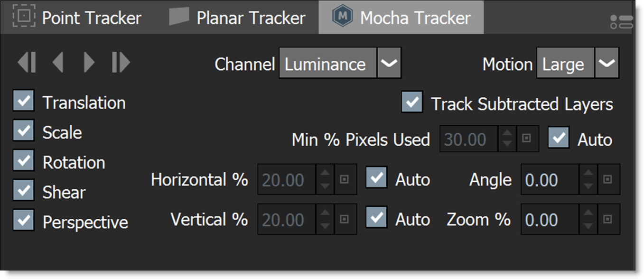Screen dimensions: 644x279
Task: Increase Zoom % with stepper arrows
Action: click(588, 213)
